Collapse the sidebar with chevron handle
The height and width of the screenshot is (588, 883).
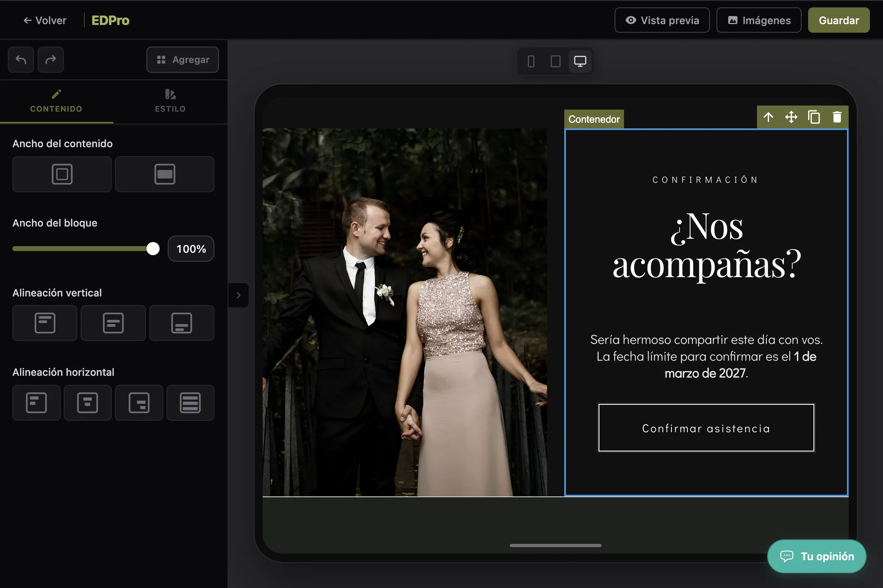point(239,295)
